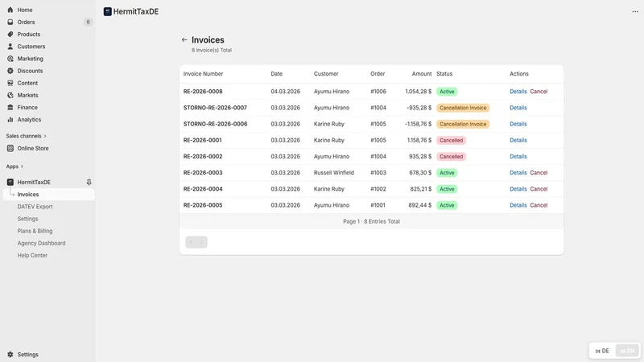The image size is (644, 362).
Task: Click the Markets globe icon
Action: pyautogui.click(x=10, y=95)
